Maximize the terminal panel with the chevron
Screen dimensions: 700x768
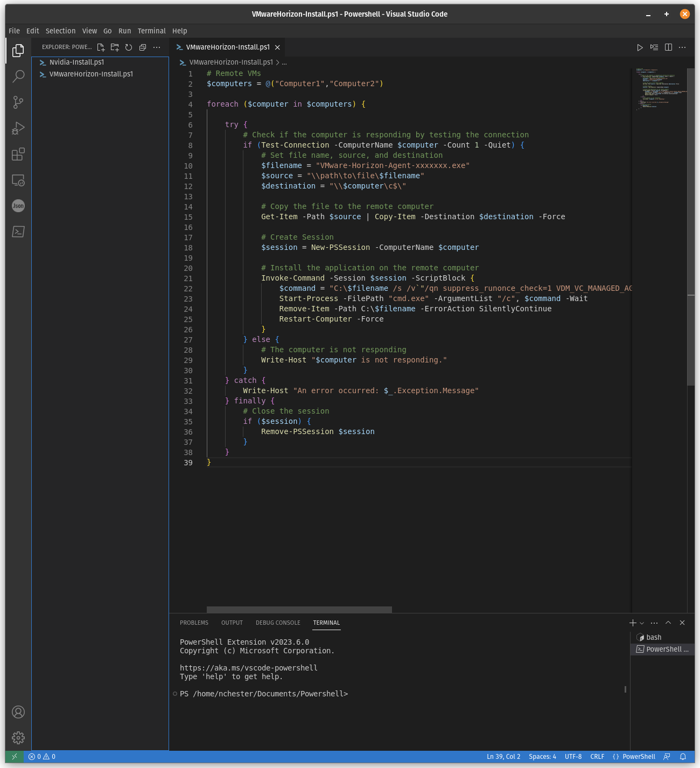(x=668, y=623)
